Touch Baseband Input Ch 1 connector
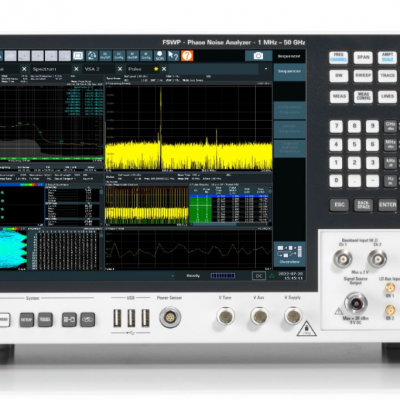The height and width of the screenshot is (400, 400). coord(343,258)
